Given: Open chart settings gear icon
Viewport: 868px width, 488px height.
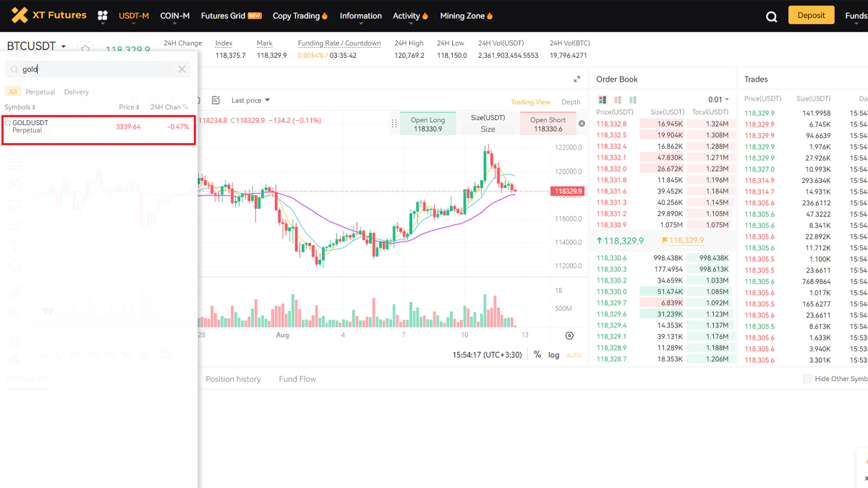Looking at the screenshot, I should pos(569,336).
